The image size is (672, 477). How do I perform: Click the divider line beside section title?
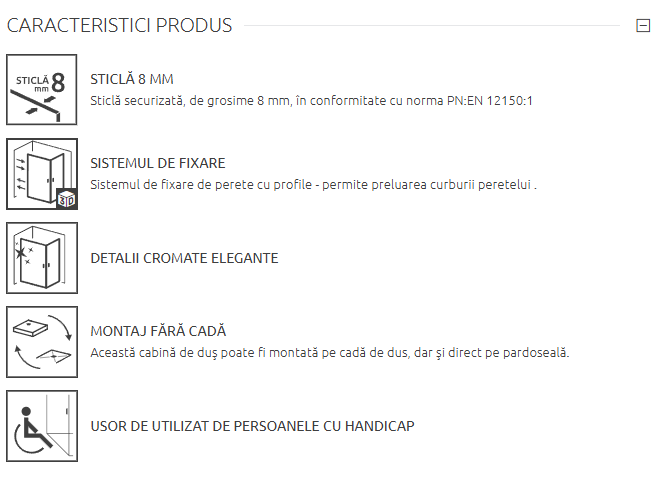click(x=430, y=26)
